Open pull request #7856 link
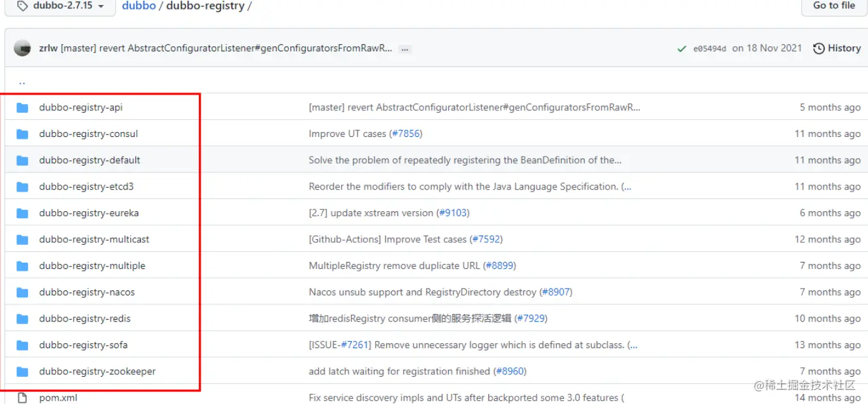 point(406,134)
